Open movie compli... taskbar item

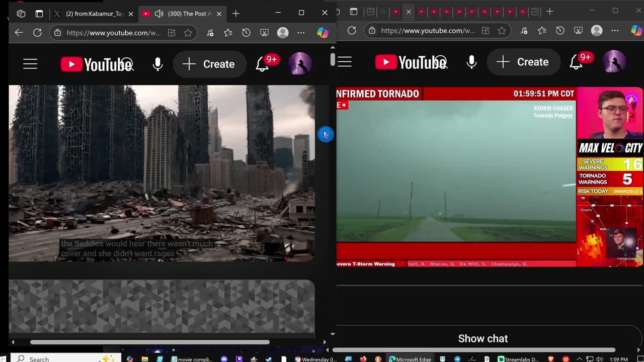[x=191, y=359]
